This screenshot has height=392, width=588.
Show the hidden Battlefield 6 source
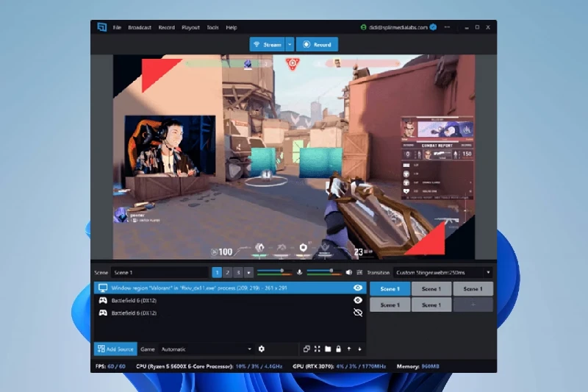pyautogui.click(x=358, y=313)
